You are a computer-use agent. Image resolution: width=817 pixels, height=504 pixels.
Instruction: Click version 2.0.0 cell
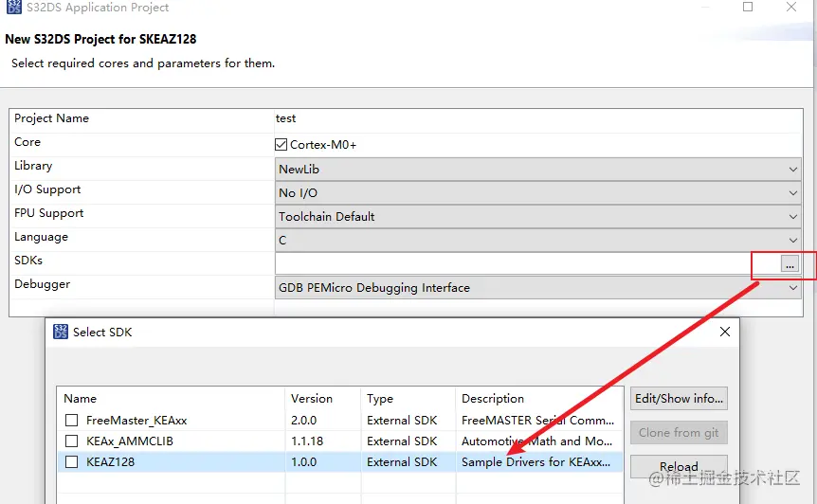click(304, 421)
